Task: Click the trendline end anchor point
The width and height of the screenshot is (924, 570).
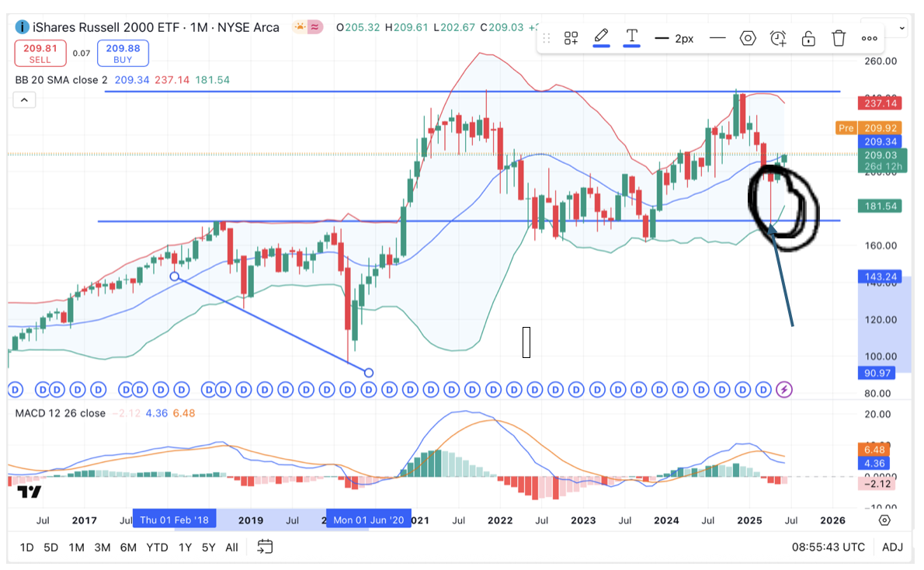Action: point(369,373)
